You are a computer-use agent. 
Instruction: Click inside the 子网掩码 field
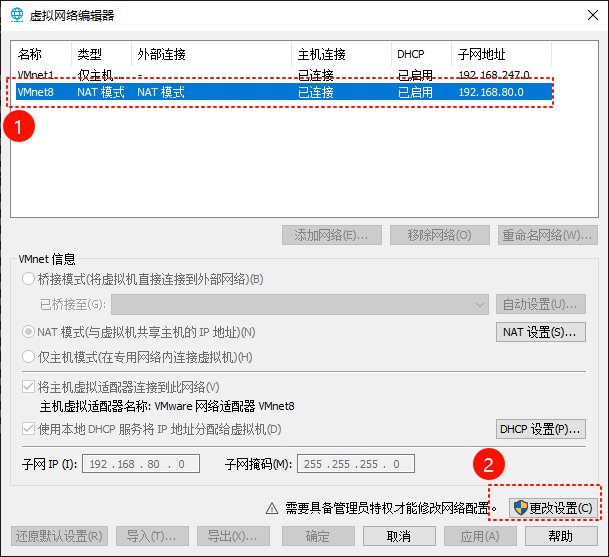click(x=356, y=464)
